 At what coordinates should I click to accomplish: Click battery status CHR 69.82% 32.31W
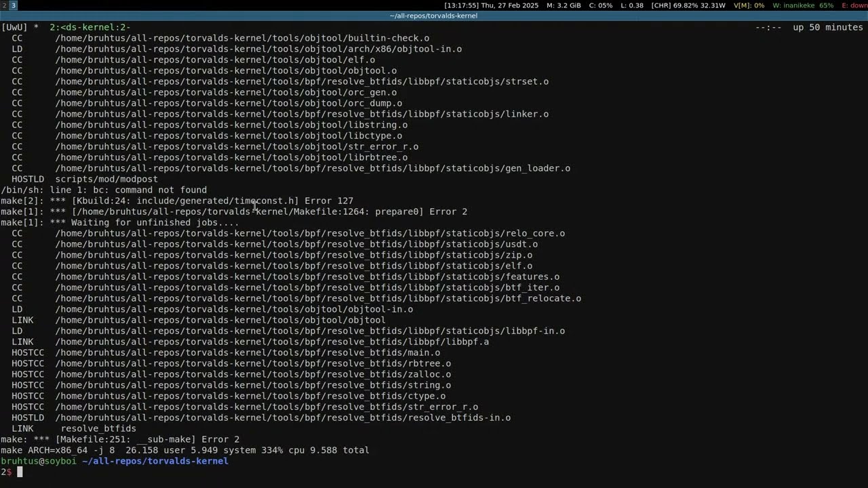point(688,5)
